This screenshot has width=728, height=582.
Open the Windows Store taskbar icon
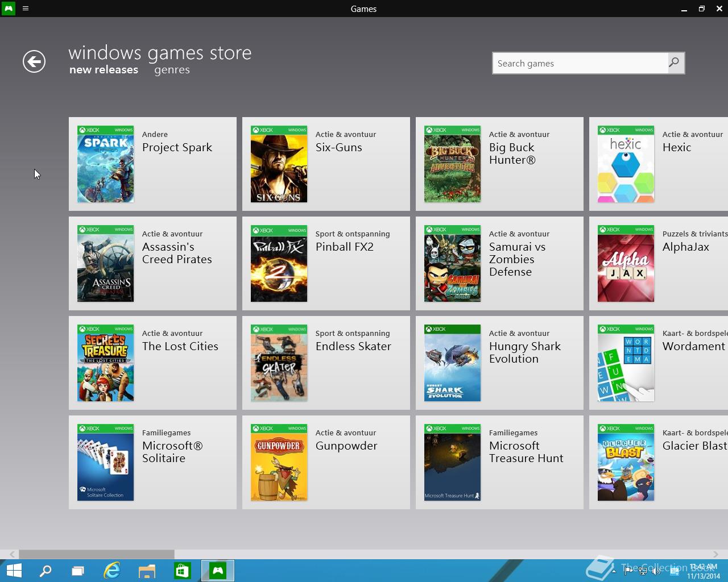point(182,571)
